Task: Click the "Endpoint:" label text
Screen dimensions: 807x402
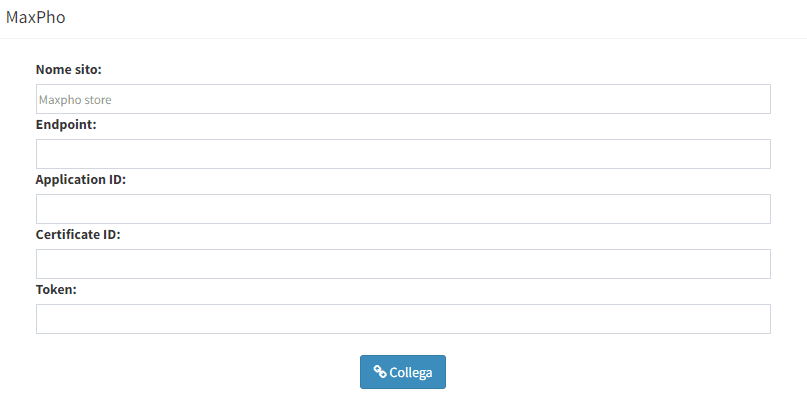Action: point(66,125)
